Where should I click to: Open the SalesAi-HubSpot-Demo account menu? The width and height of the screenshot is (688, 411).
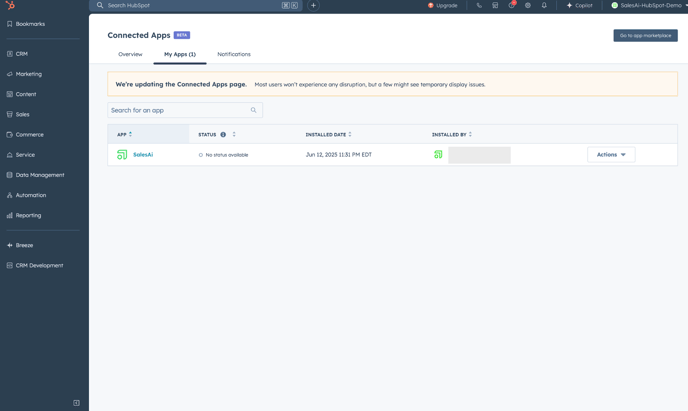[x=649, y=5]
